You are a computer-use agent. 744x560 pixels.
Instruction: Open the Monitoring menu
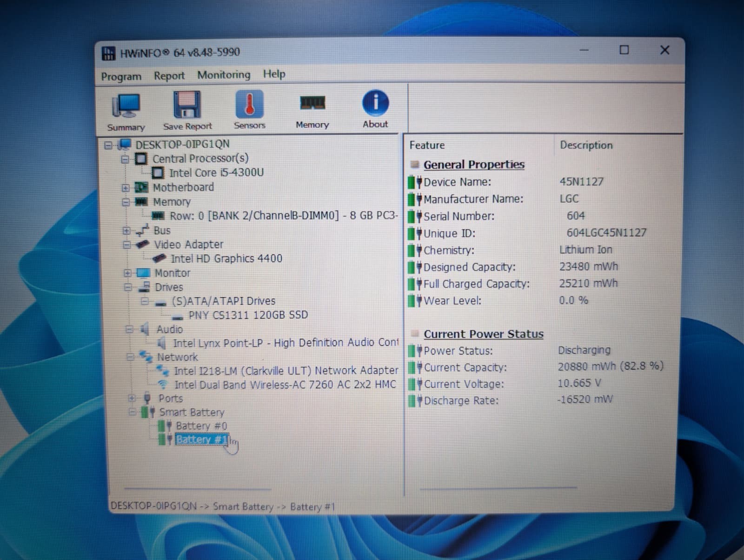click(x=224, y=75)
